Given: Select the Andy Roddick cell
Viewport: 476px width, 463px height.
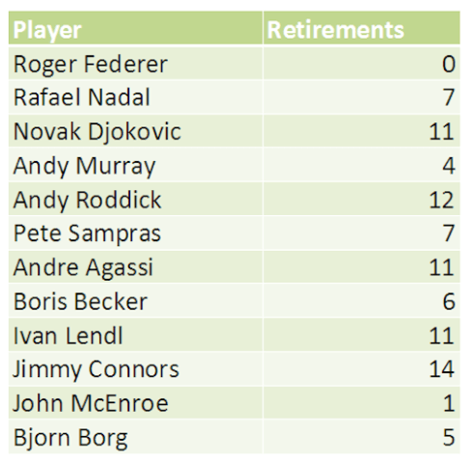Looking at the screenshot, I should [135, 199].
